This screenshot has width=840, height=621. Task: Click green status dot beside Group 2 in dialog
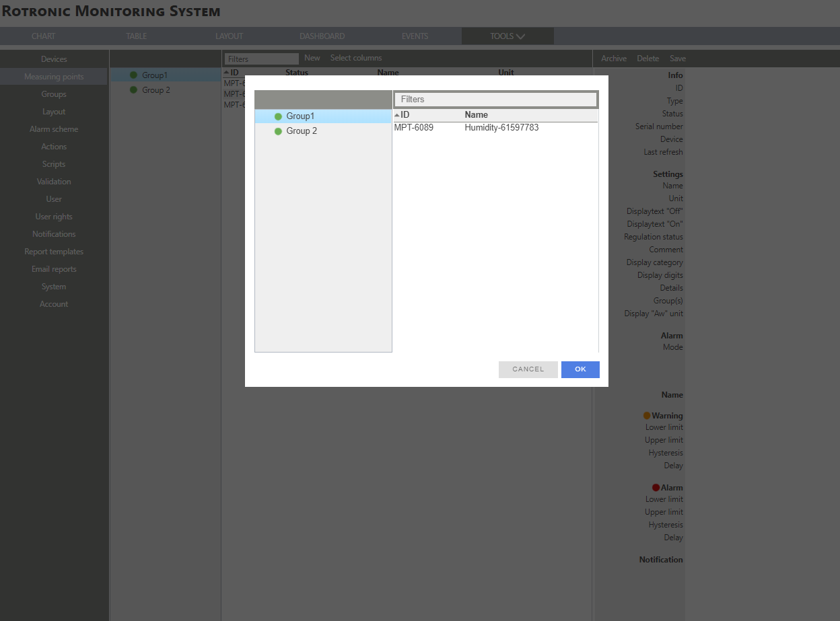[x=278, y=131]
